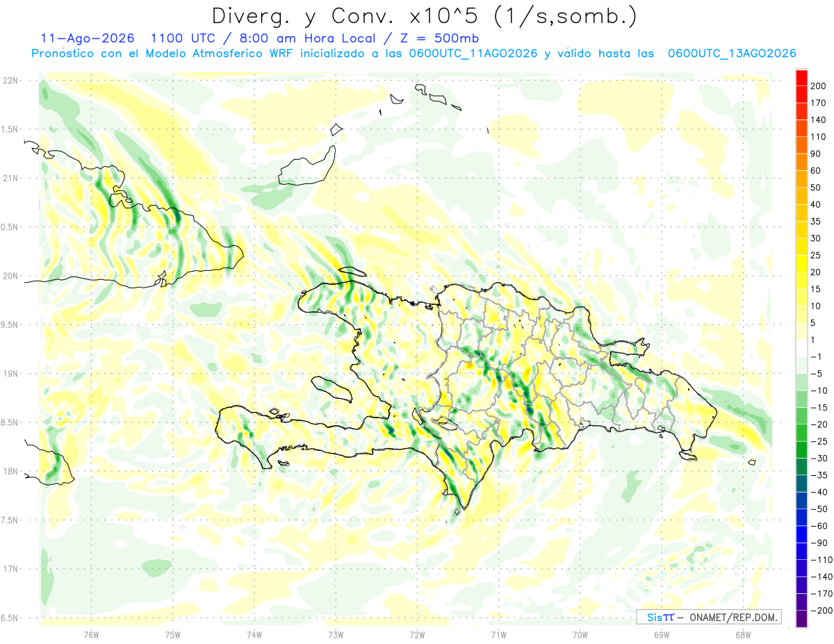Screen dimensions: 834x644
Task: Click the '71W' longitude label
Action: (x=498, y=634)
